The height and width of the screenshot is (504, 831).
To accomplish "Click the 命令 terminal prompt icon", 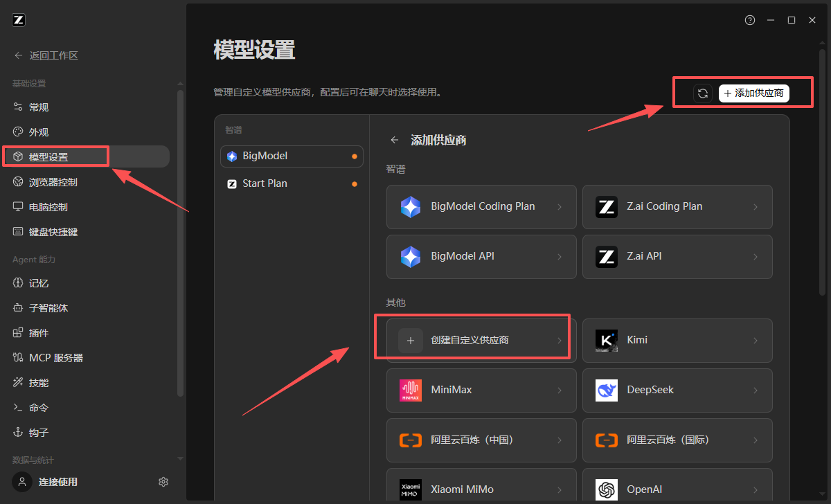I will (x=19, y=408).
